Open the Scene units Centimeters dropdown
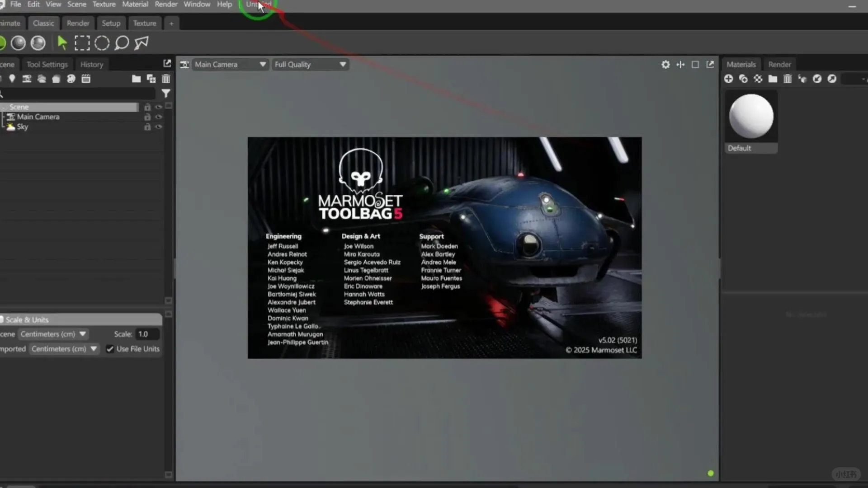Screen dimensions: 868x488 pos(53,334)
